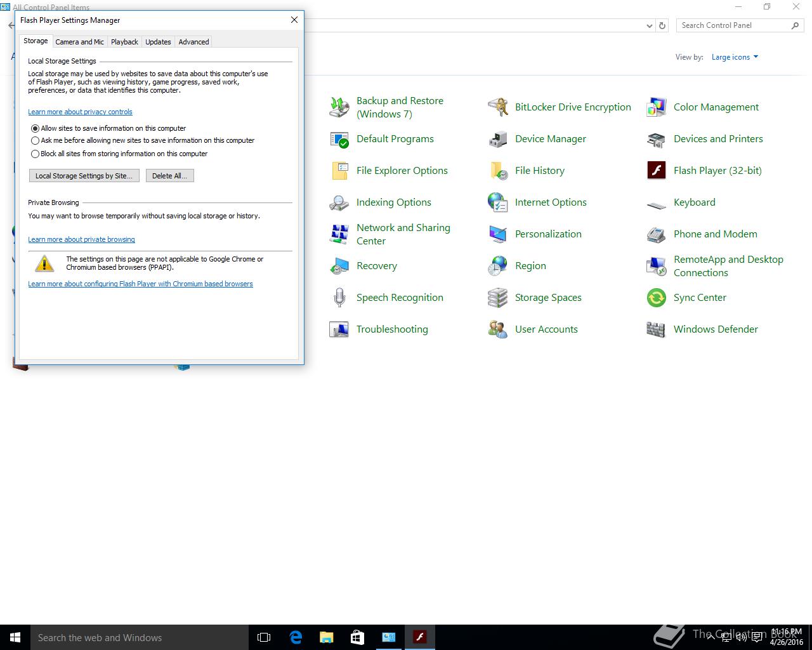Open the File Explorer Options icon
Image resolution: width=812 pixels, height=650 pixels.
pyautogui.click(x=339, y=171)
